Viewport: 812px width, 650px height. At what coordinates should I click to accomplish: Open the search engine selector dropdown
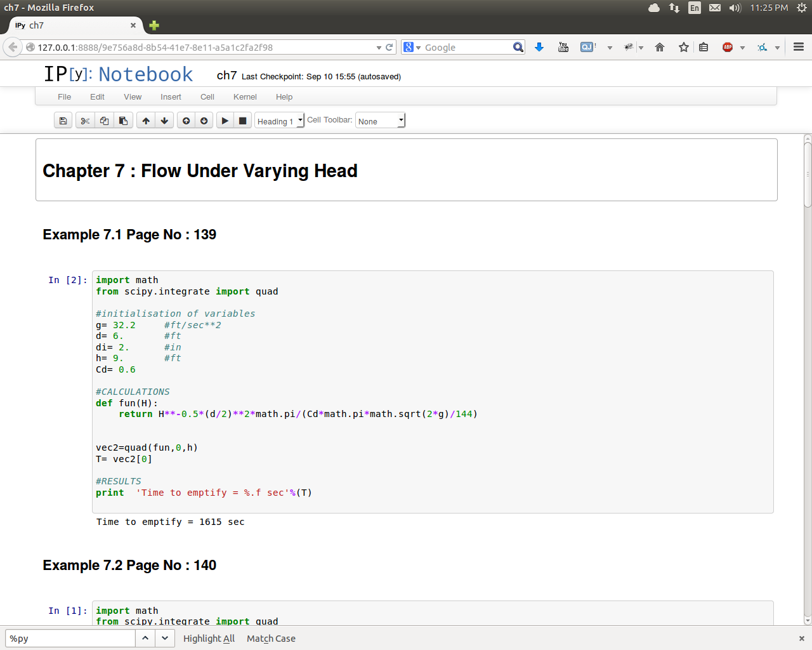coord(412,48)
